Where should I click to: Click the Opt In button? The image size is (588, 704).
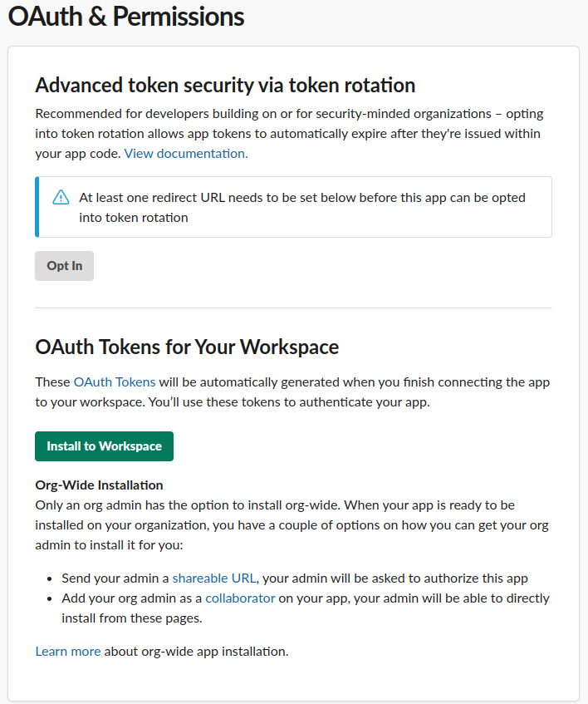(x=64, y=265)
